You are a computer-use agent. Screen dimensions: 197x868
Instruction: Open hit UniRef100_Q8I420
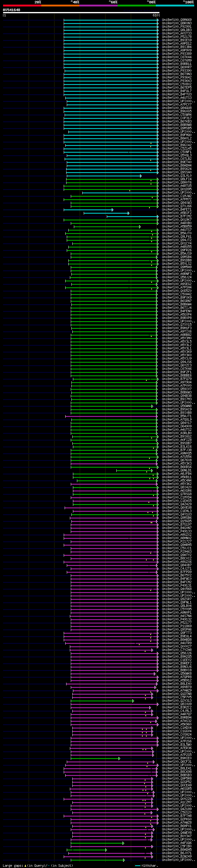177,487
